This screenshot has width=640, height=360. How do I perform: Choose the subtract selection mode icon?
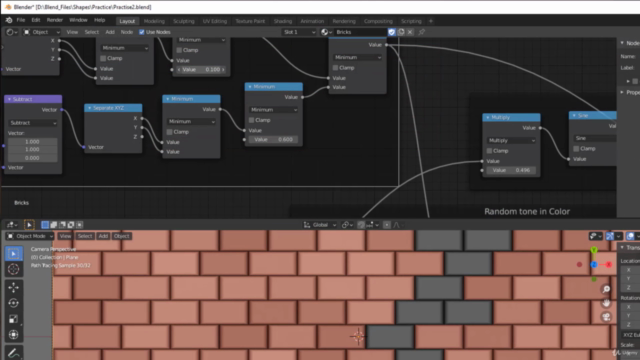point(62,225)
